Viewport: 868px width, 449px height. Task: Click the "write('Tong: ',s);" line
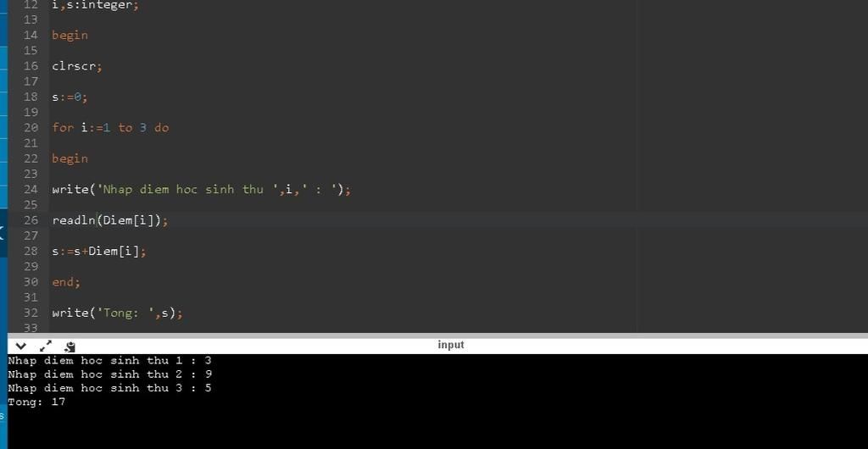(x=117, y=313)
